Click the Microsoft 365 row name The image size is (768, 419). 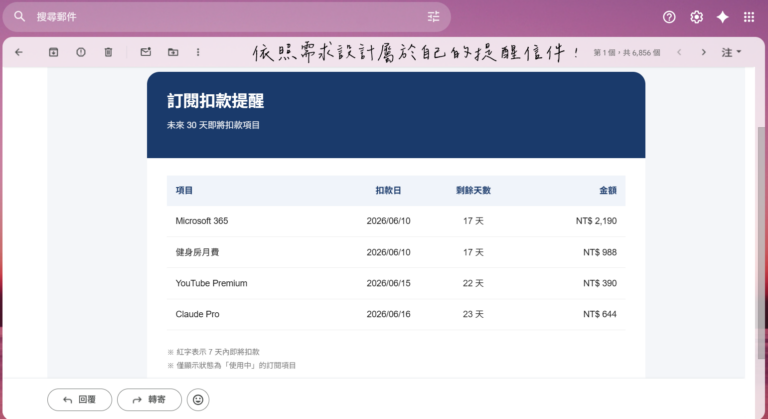pos(202,221)
